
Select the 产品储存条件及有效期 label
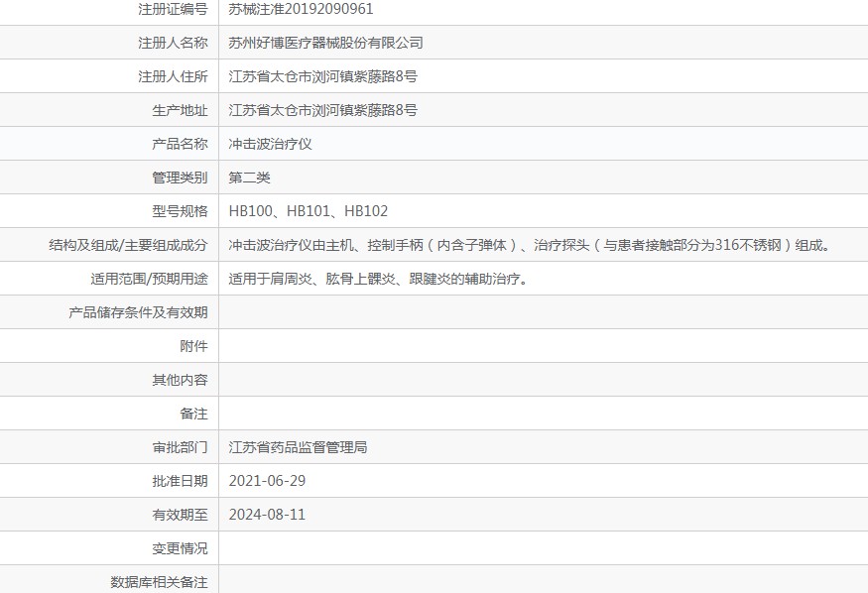point(139,312)
